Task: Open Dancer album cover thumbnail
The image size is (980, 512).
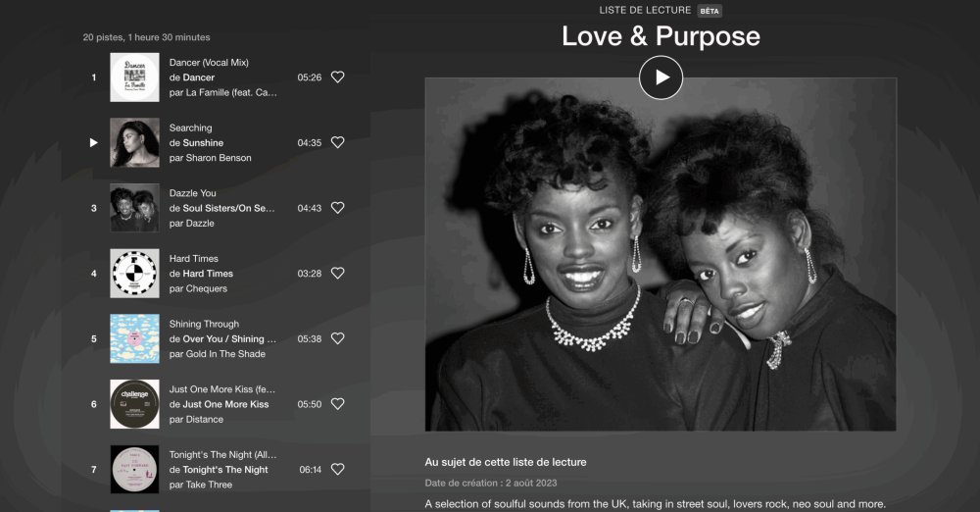Action: tap(134, 77)
